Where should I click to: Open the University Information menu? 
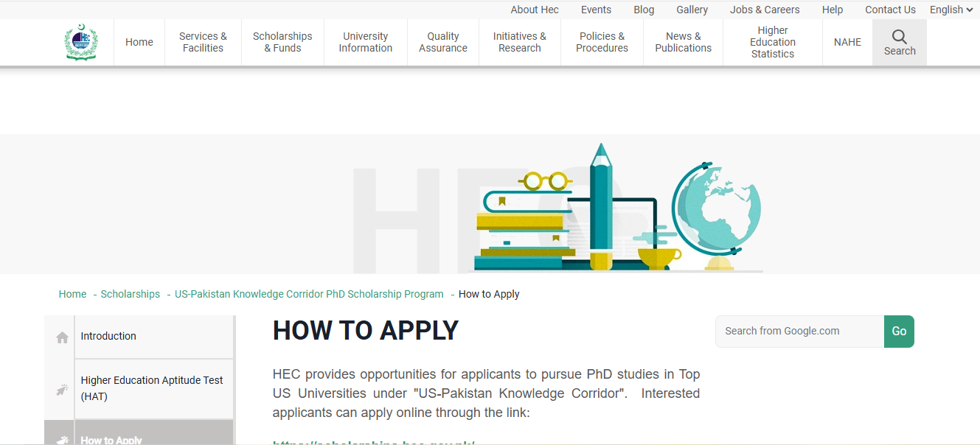pos(365,42)
